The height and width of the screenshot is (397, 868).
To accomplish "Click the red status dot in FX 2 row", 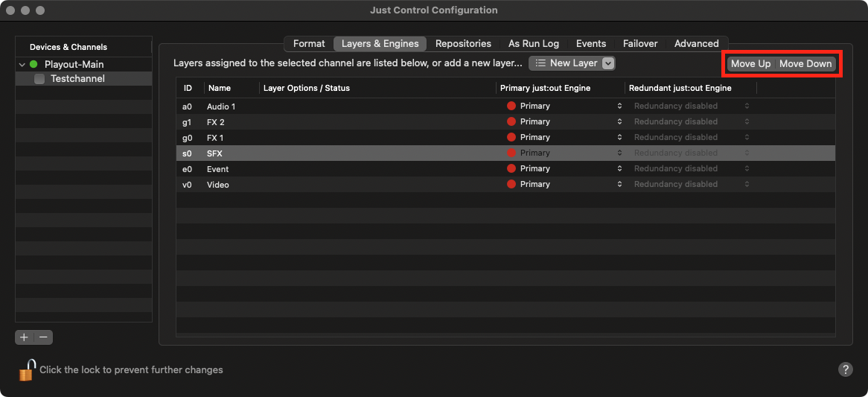I will click(x=511, y=121).
